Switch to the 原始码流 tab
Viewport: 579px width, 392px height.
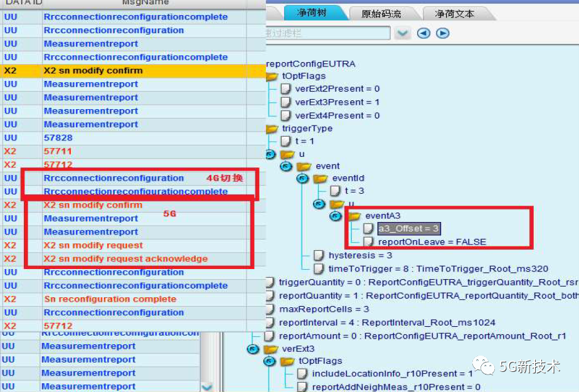click(x=381, y=13)
